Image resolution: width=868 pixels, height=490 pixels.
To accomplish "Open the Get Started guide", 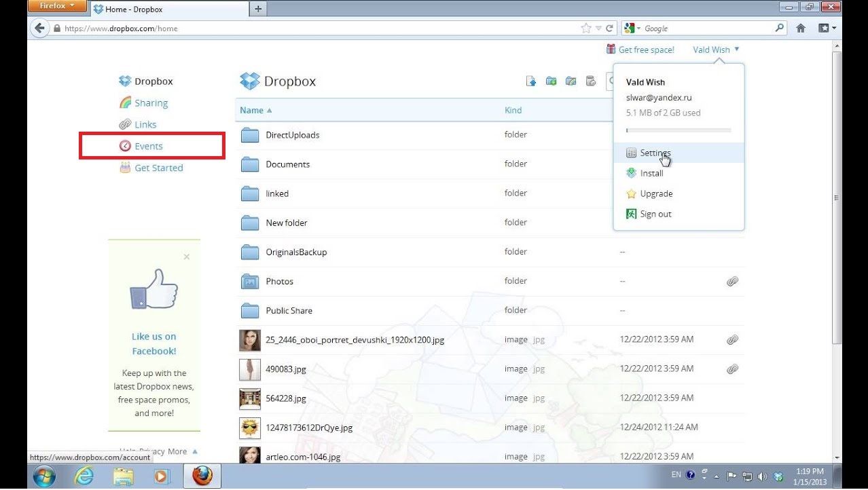I will 151,168.
